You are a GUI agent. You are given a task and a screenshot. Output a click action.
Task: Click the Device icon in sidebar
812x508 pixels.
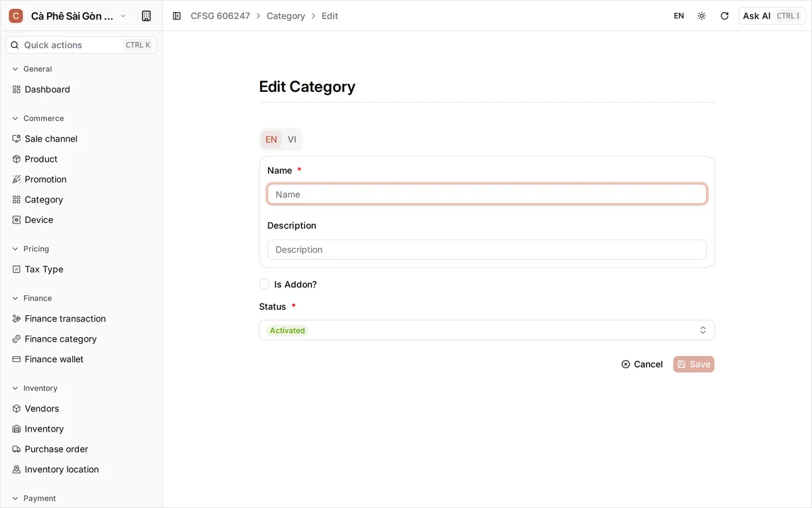[17, 220]
